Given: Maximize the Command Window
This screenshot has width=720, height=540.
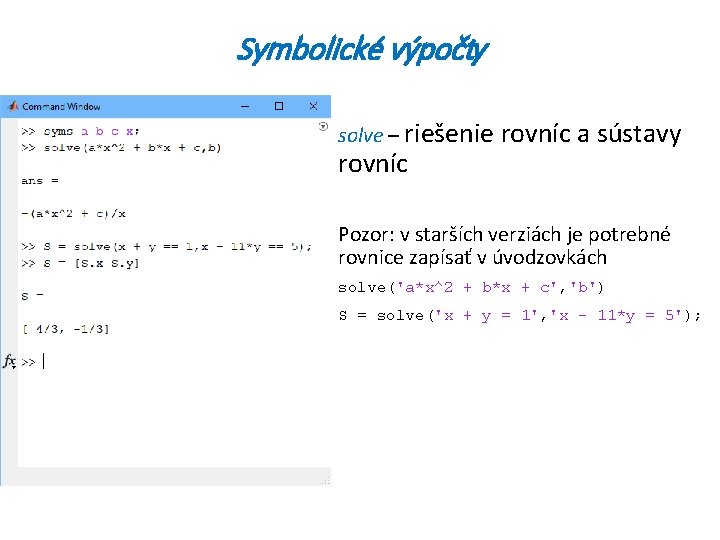Looking at the screenshot, I should [279, 106].
